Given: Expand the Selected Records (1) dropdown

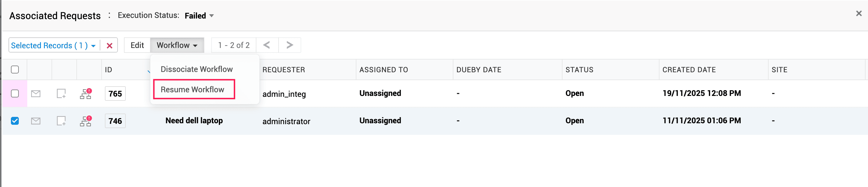Looking at the screenshot, I should [x=53, y=45].
